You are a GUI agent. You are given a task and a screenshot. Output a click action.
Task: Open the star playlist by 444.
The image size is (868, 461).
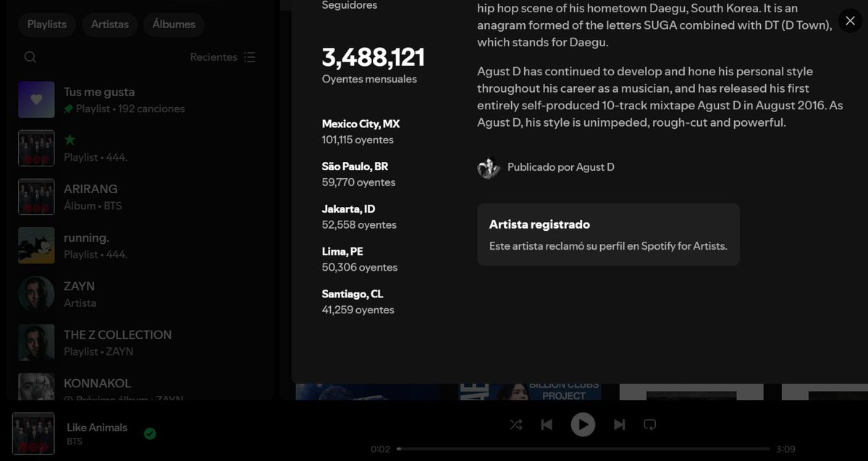pyautogui.click(x=141, y=148)
